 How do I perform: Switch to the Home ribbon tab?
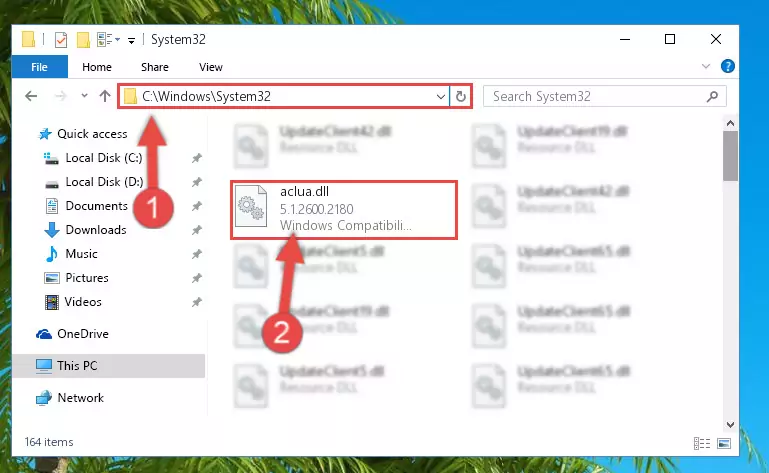(x=97, y=67)
